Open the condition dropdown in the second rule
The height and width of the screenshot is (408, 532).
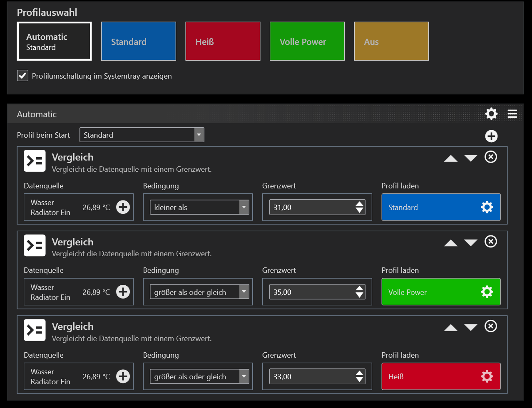point(244,292)
